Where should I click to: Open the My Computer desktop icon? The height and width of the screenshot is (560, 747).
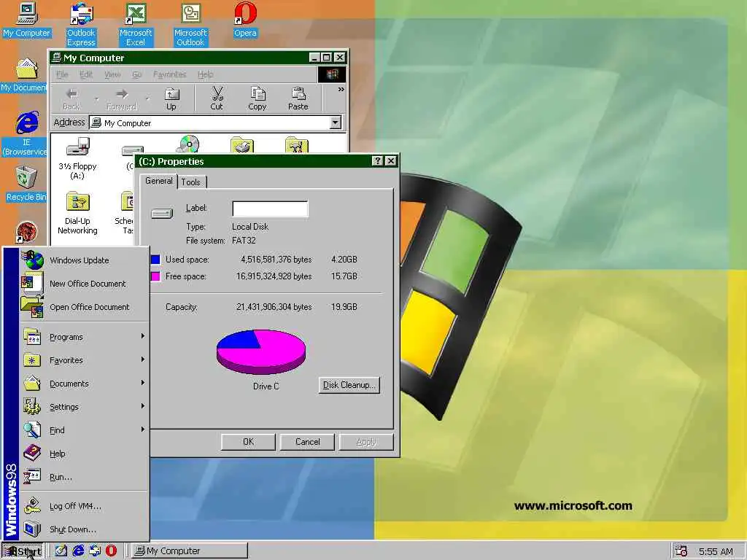tap(26, 20)
